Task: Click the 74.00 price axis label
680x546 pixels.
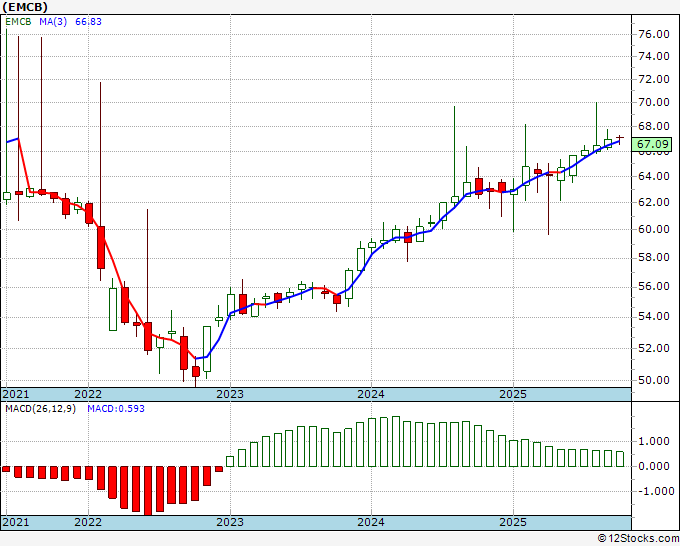Action: pos(654,56)
